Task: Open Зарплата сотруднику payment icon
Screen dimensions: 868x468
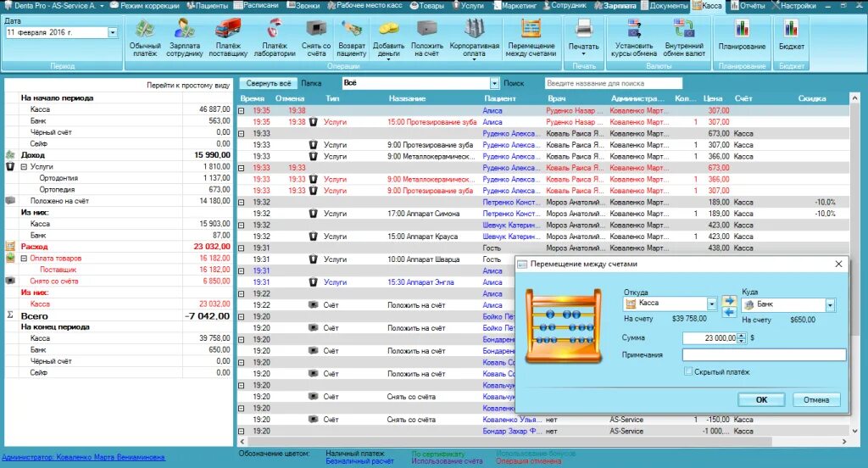Action: (184, 37)
